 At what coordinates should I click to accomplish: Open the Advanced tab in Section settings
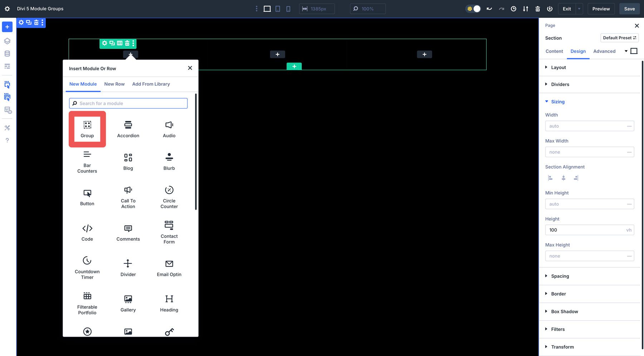(x=605, y=51)
